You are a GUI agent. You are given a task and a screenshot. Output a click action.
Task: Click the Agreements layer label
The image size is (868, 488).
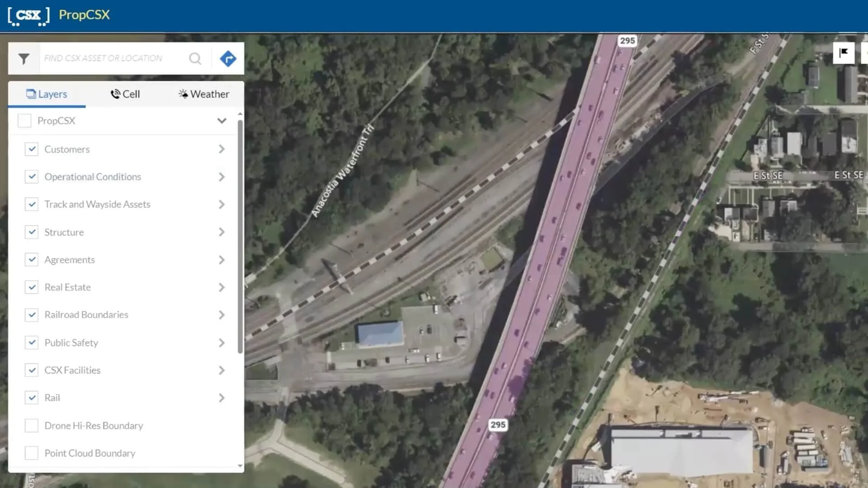(x=70, y=260)
